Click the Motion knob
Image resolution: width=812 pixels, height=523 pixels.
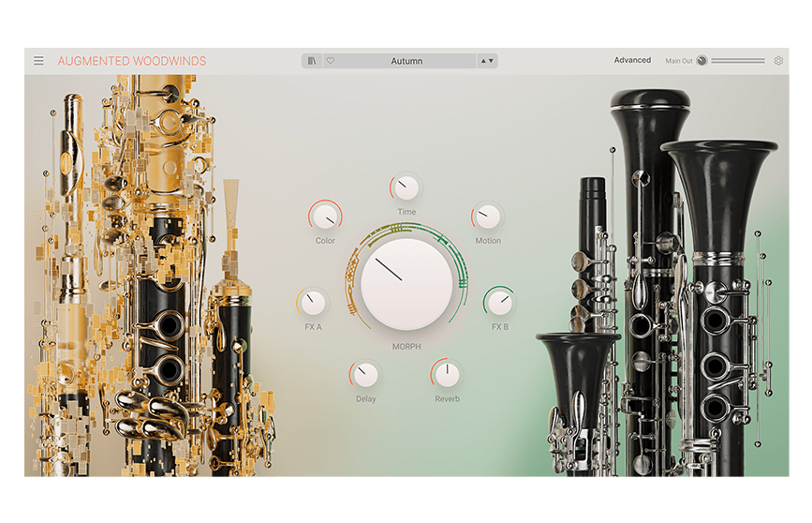(488, 217)
